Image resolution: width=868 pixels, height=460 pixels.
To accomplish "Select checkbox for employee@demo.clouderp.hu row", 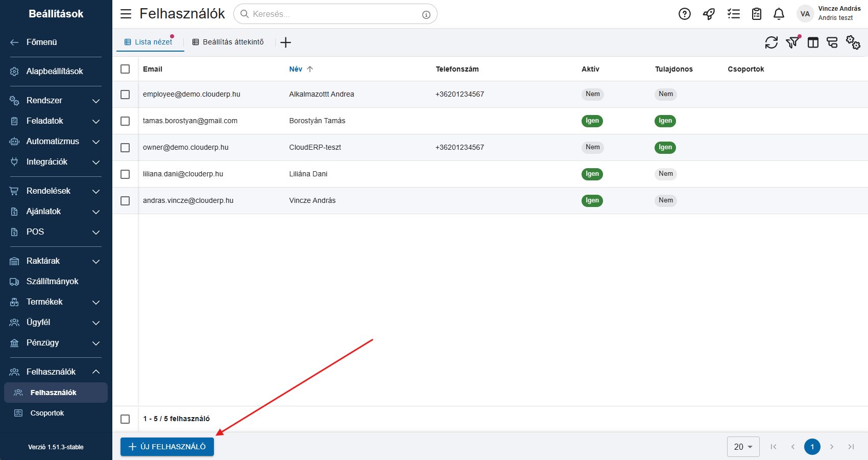I will (125, 95).
